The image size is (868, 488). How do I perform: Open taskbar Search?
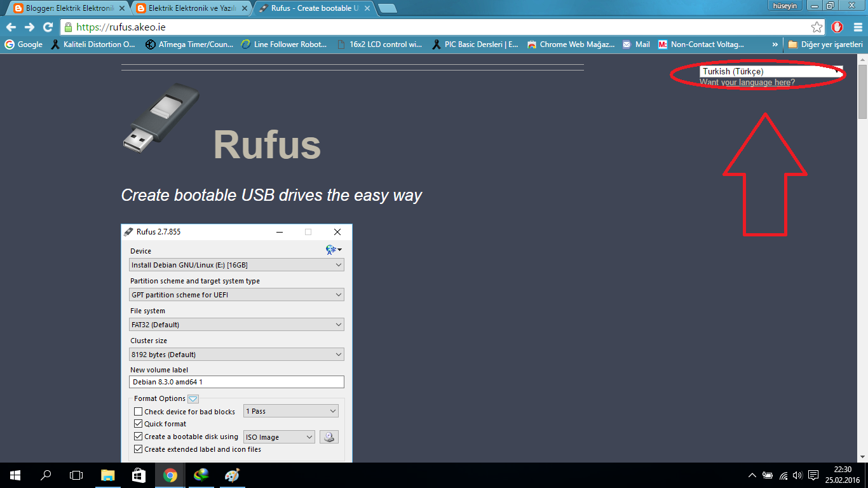click(x=46, y=475)
